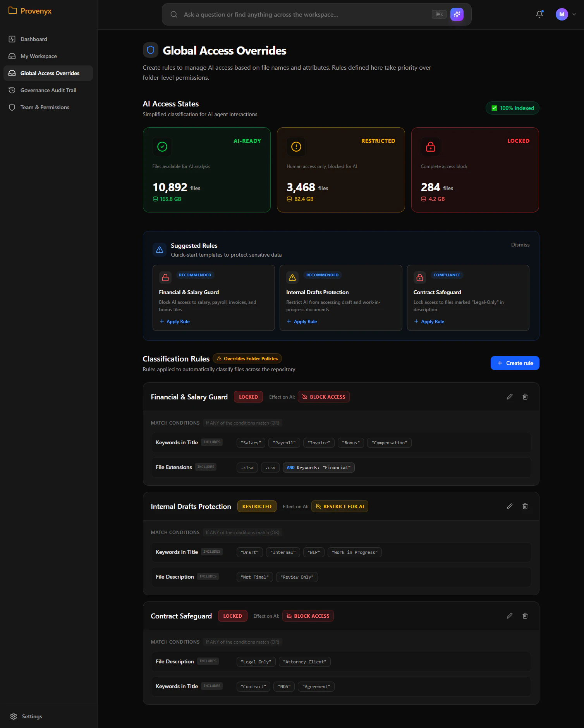Screen dimensions: 584x728
Task: Click the 100% Indexed status badge
Action: click(x=512, y=108)
